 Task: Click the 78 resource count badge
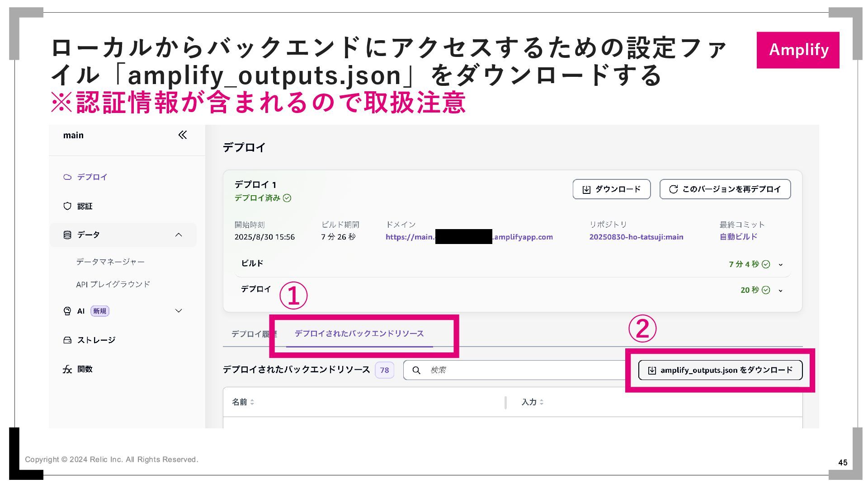point(384,370)
